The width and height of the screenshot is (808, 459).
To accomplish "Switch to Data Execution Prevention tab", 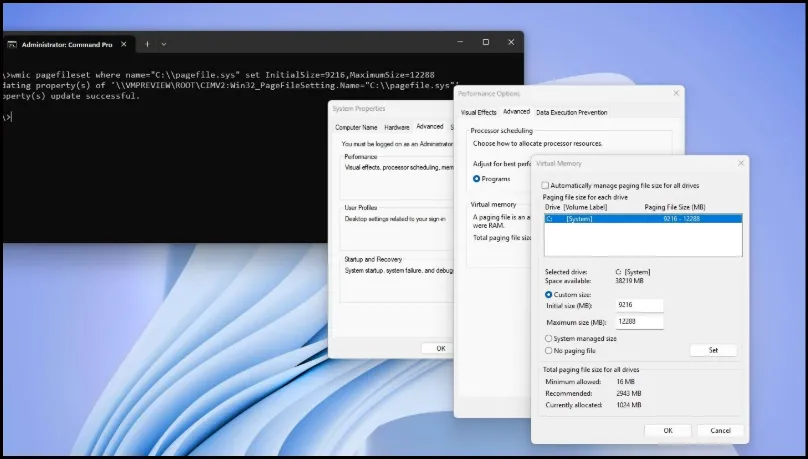I will point(571,112).
